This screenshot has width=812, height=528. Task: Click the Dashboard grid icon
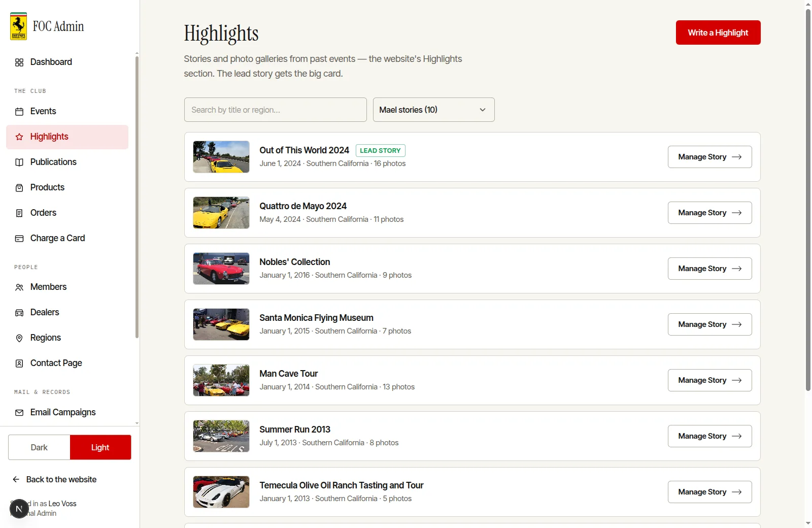coord(19,62)
